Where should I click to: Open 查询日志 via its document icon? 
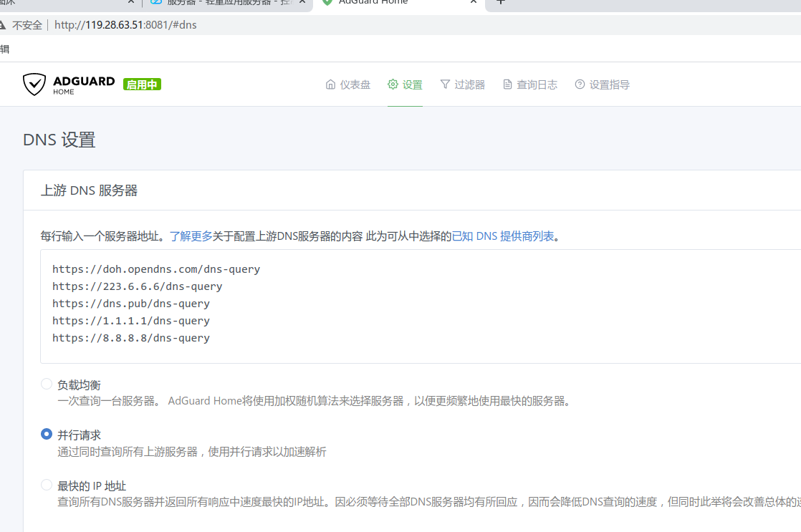(x=507, y=84)
